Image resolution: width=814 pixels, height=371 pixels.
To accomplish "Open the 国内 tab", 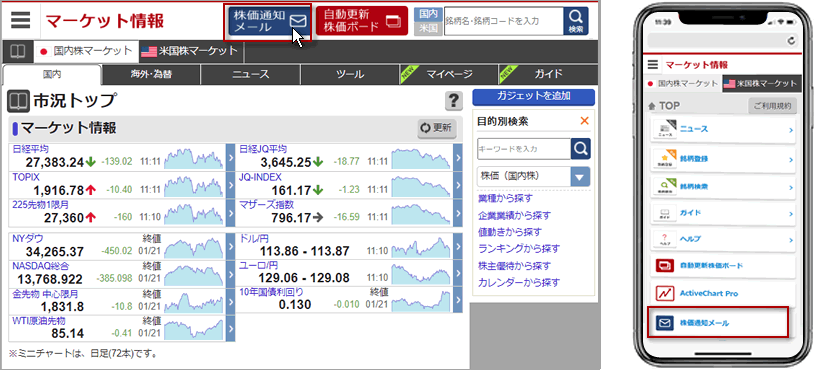I will click(52, 75).
